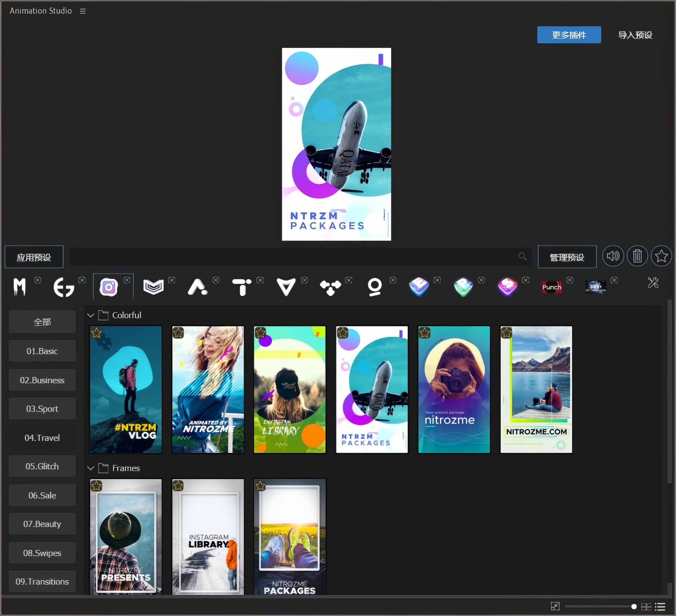Select the 300+ transitions pack icon

click(596, 287)
